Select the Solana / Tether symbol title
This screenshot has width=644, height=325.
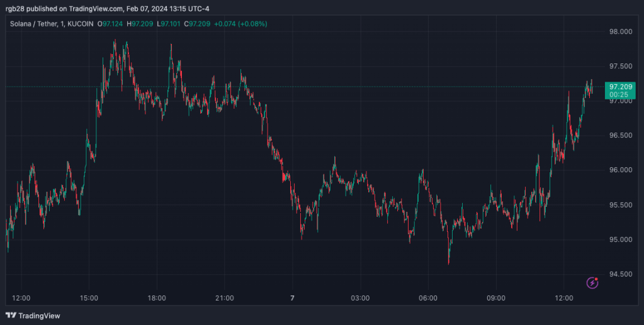[x=35, y=24]
